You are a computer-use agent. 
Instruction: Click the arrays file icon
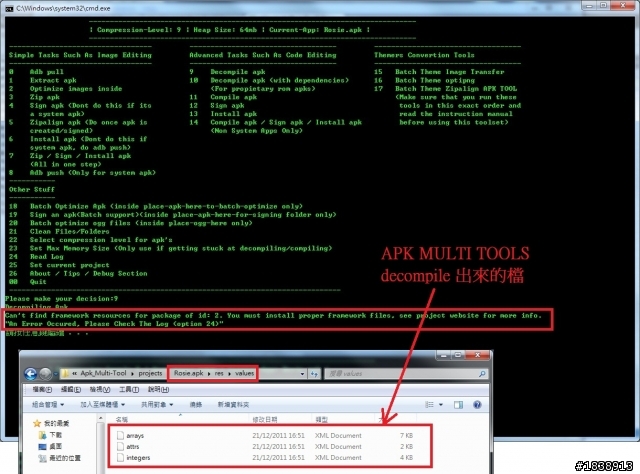(120, 436)
